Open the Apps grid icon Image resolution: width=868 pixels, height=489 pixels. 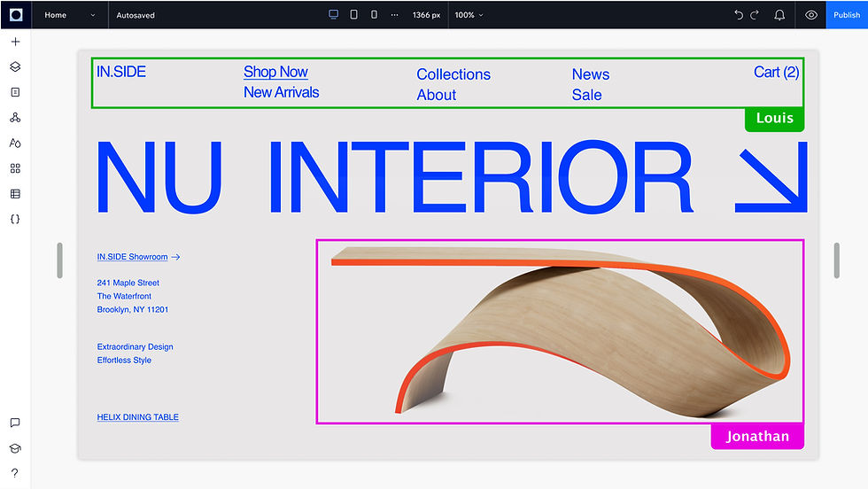click(x=16, y=168)
